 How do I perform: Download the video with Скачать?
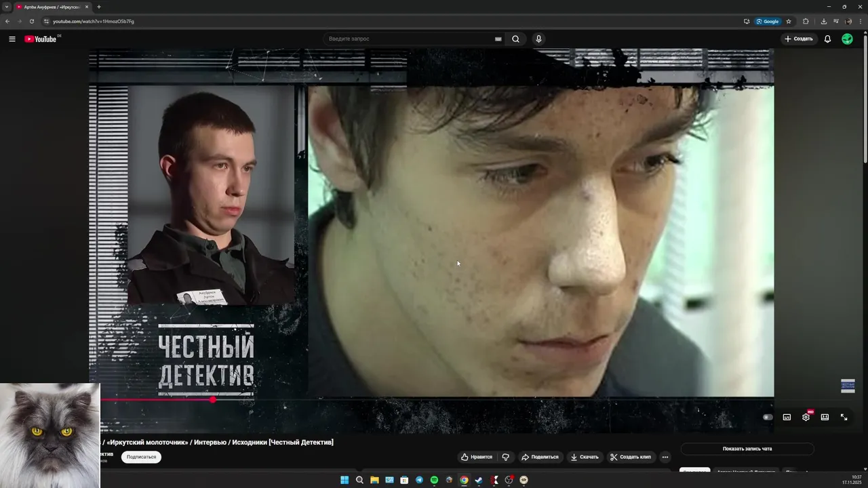[x=585, y=457]
